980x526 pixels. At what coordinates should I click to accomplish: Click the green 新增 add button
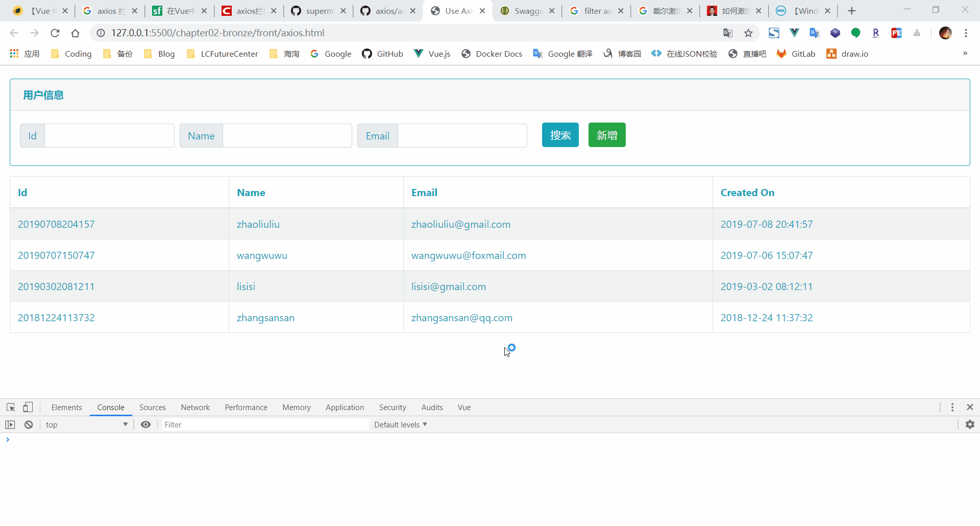tap(607, 135)
